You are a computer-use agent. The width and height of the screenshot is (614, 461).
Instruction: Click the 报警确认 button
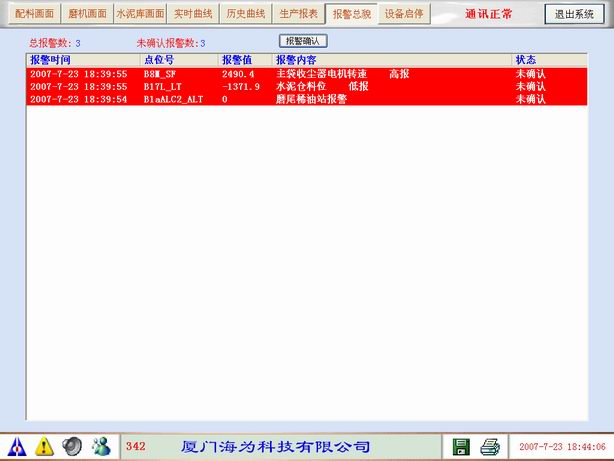point(303,41)
